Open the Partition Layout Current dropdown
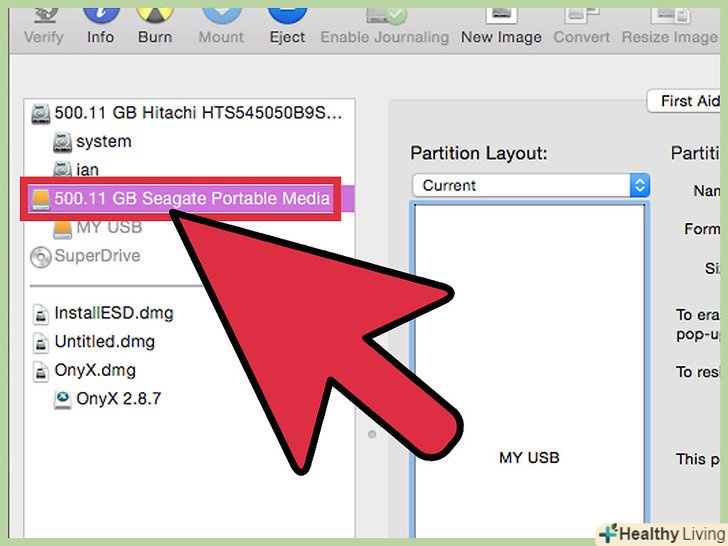This screenshot has width=728, height=546. tap(531, 185)
